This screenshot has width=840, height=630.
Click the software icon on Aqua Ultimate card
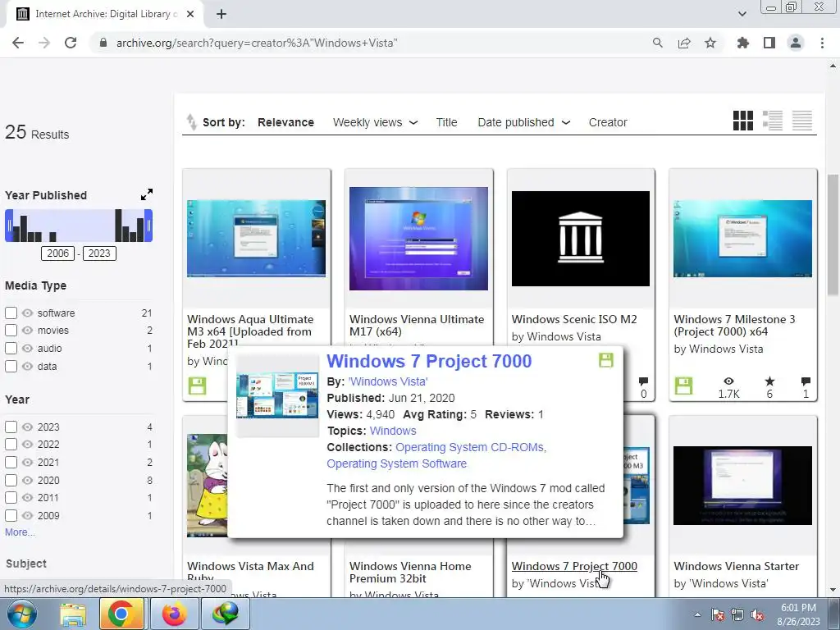click(197, 386)
